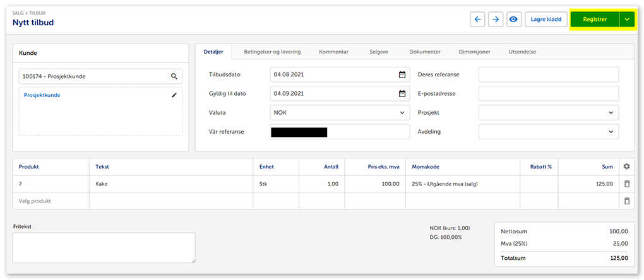Screen dimensions: 644x280
Task: Click the Prosjektkunde customer link
Action: tap(42, 95)
